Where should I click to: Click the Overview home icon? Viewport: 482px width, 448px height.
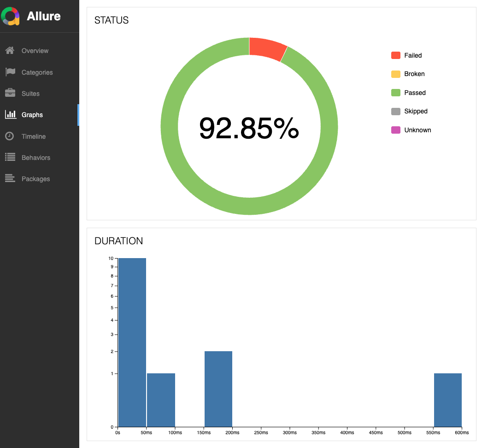click(10, 51)
